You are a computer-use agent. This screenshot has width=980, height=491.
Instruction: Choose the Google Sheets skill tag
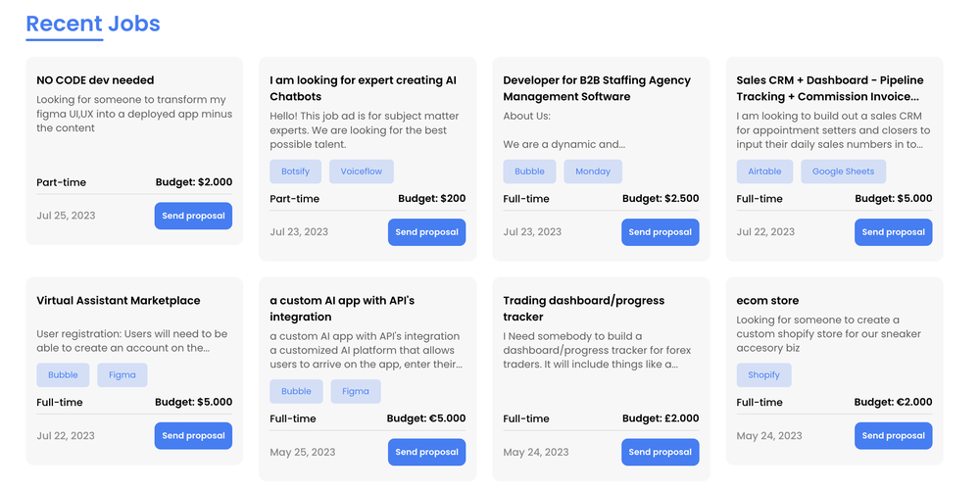(843, 172)
